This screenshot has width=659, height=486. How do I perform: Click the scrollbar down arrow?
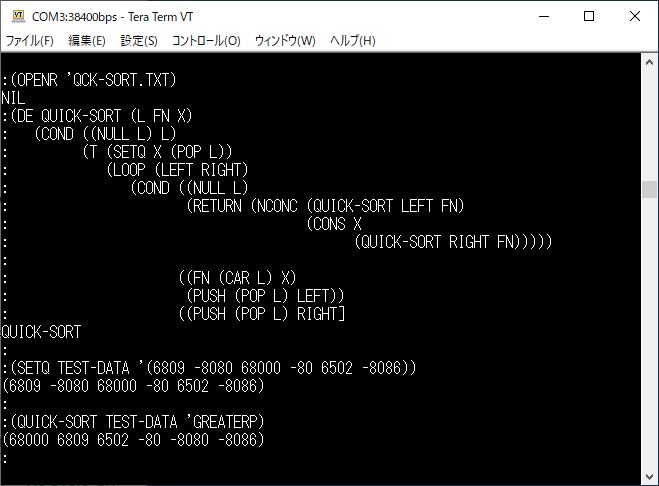pyautogui.click(x=649, y=477)
